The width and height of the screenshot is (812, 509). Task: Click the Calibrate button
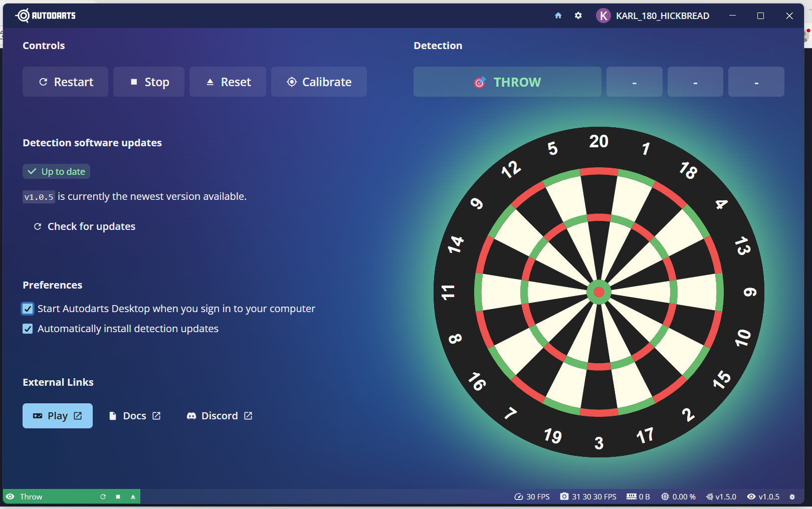click(x=319, y=82)
